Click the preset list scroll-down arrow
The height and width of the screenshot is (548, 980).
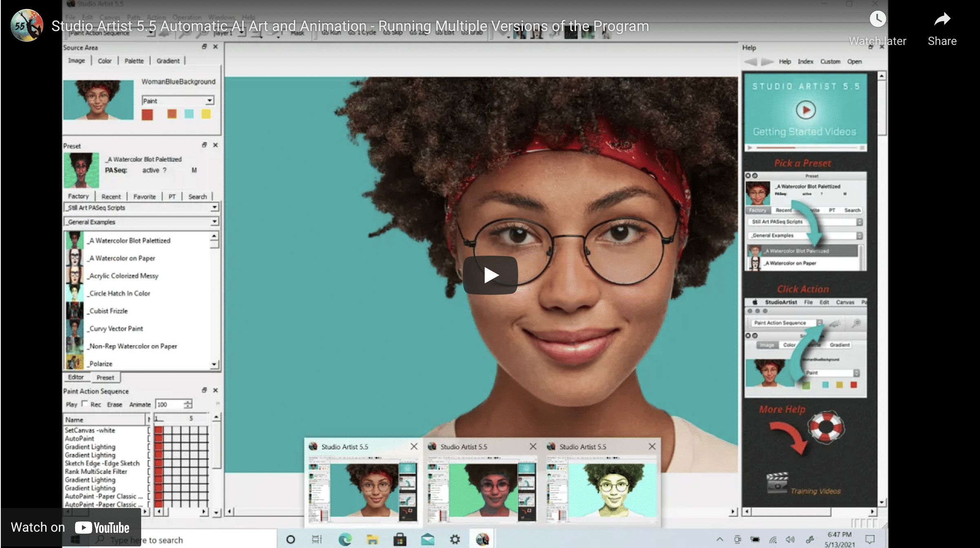point(214,364)
